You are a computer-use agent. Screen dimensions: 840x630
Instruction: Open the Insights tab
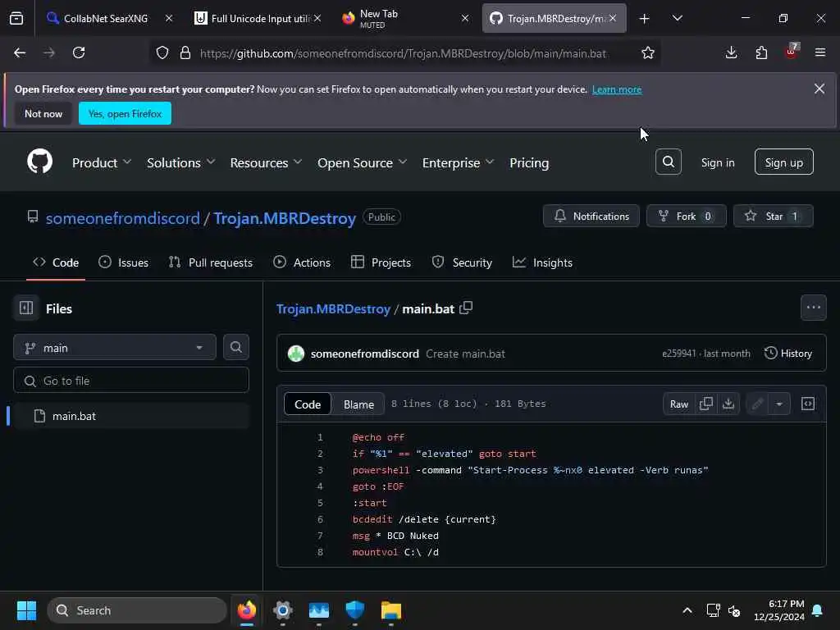[543, 262]
